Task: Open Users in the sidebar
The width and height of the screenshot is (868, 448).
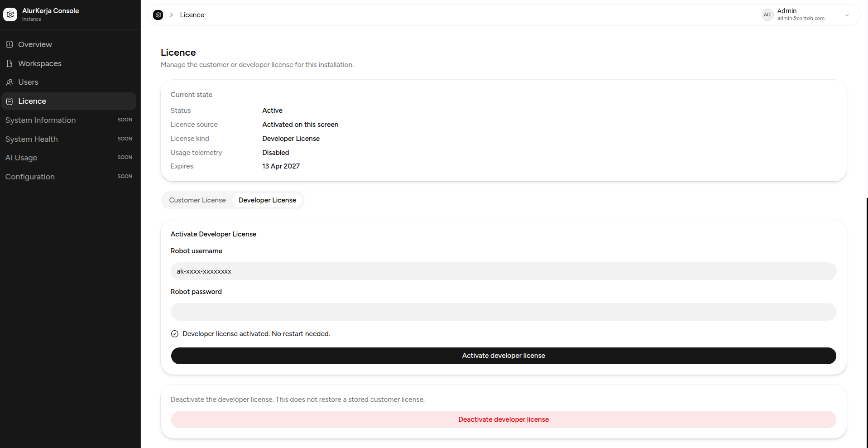Action: tap(69, 82)
